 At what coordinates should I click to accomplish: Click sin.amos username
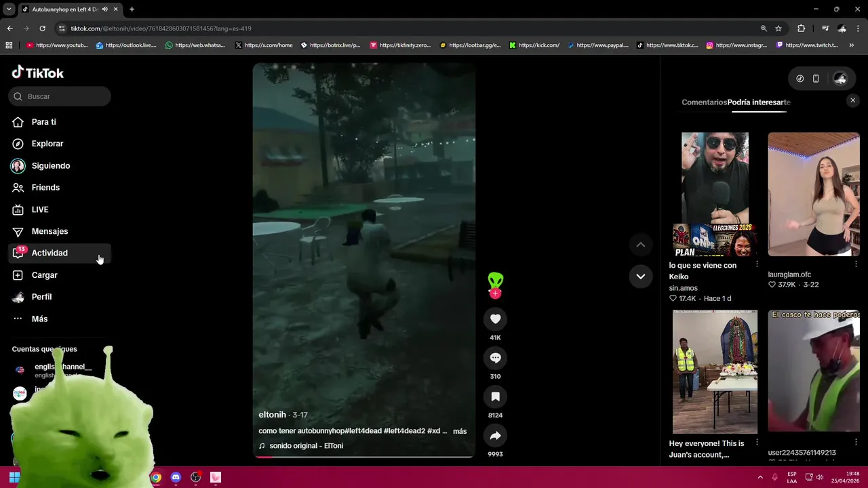[x=683, y=288]
